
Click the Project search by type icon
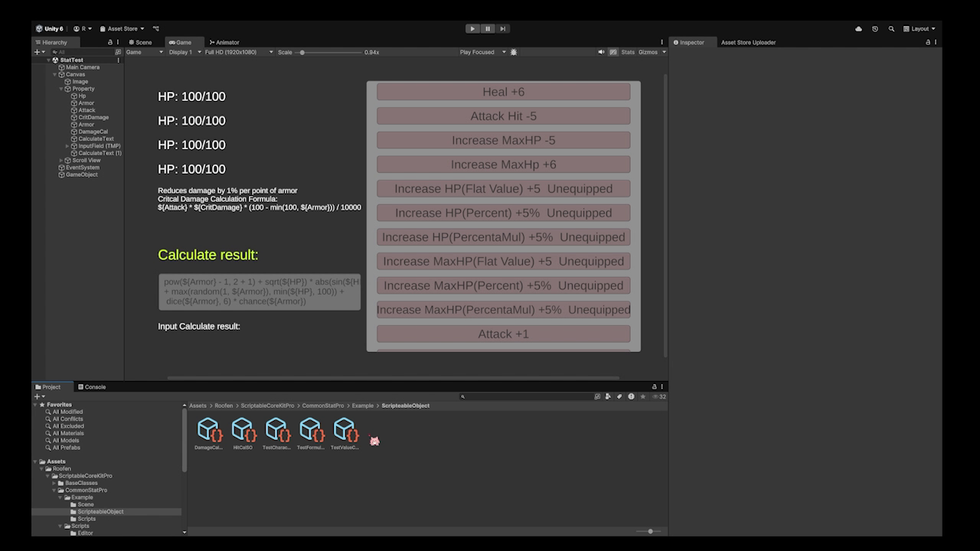coord(608,396)
